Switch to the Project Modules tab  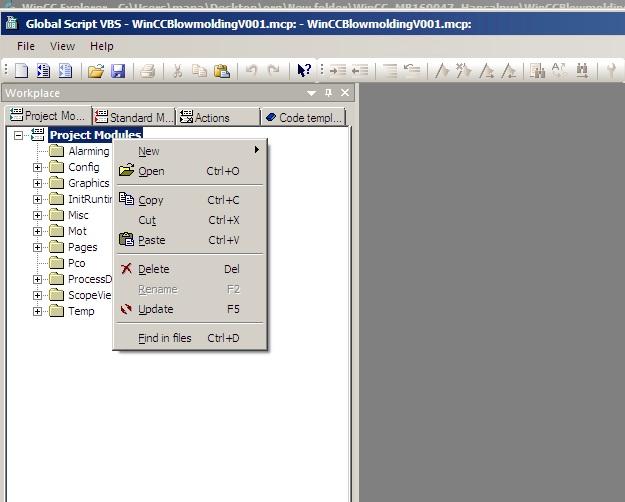48,116
